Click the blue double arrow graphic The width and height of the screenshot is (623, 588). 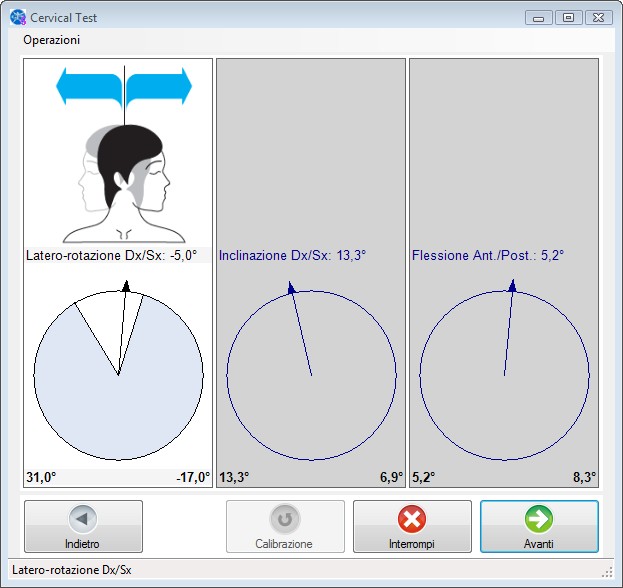point(124,87)
